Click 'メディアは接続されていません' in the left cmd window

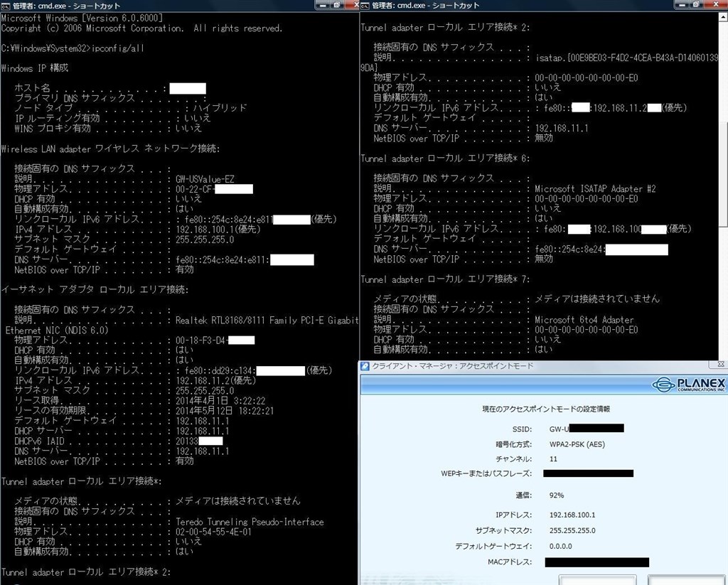pyautogui.click(x=238, y=501)
